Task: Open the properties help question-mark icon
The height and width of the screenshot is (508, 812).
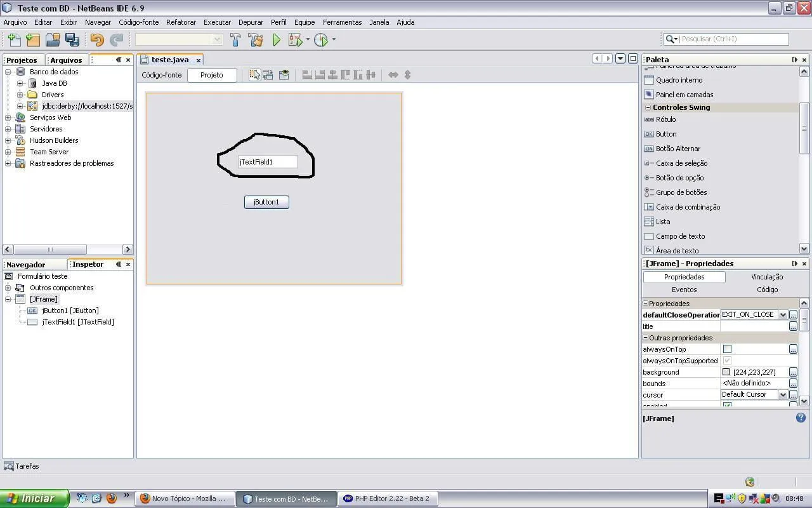Action: pyautogui.click(x=801, y=418)
